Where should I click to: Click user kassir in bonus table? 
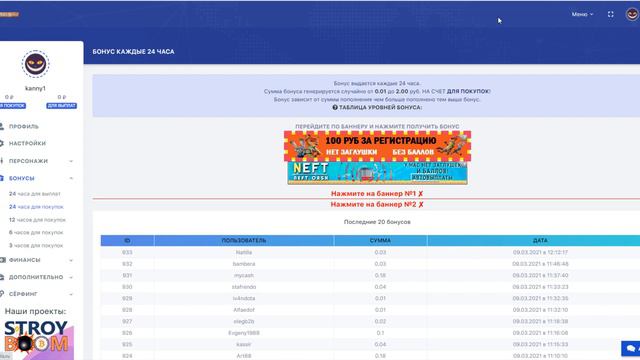coord(244,344)
